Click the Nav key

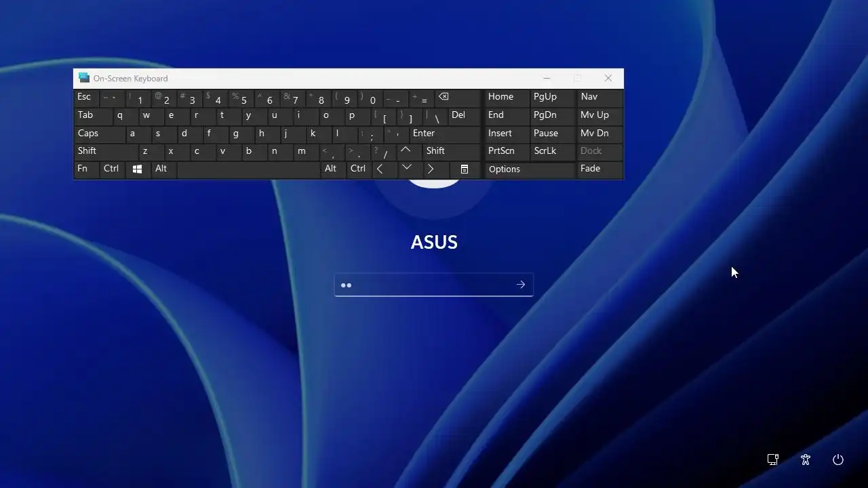pyautogui.click(x=599, y=98)
